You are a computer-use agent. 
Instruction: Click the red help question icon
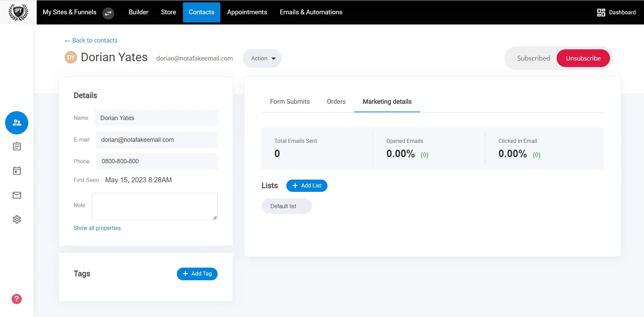point(17,299)
